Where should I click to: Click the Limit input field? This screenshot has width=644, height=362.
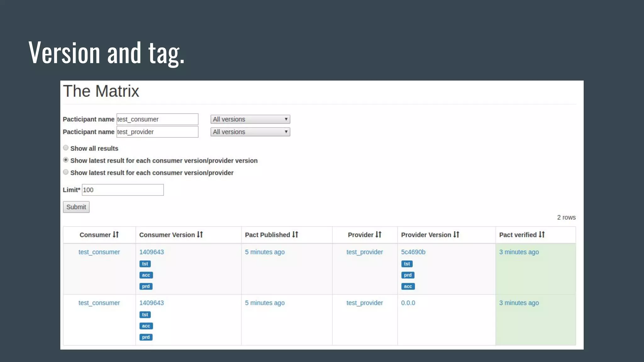point(123,190)
